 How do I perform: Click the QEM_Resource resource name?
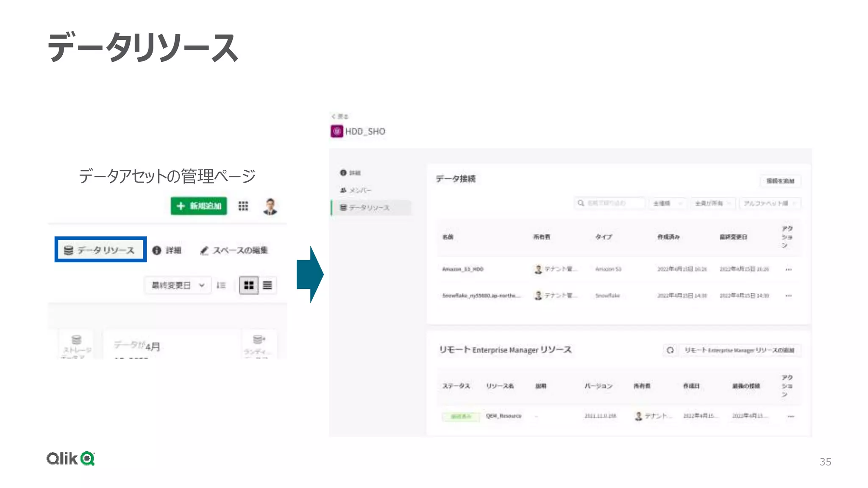[504, 416]
